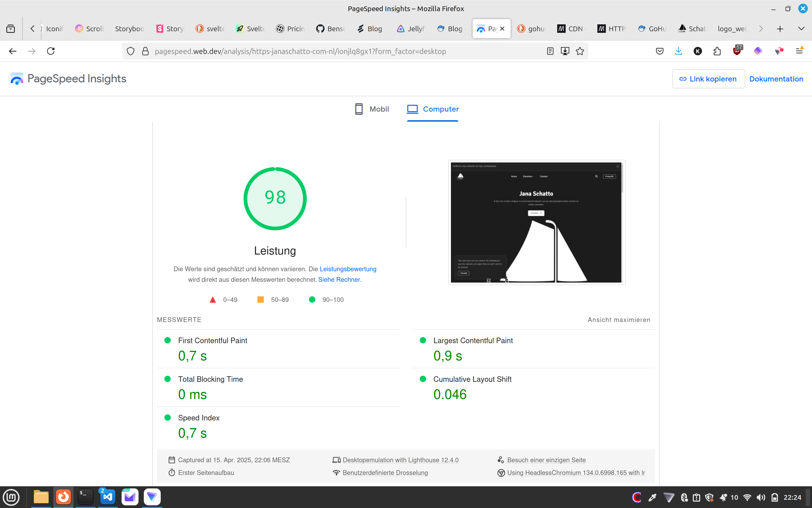Image resolution: width=812 pixels, height=508 pixels.
Task: Open the Wi-Fi network tray icon
Action: (x=747, y=498)
